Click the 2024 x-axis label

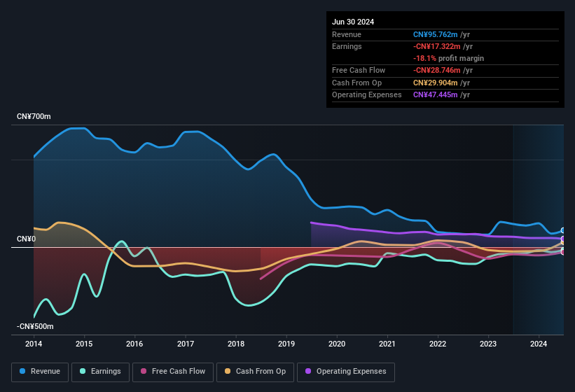pyautogui.click(x=539, y=344)
